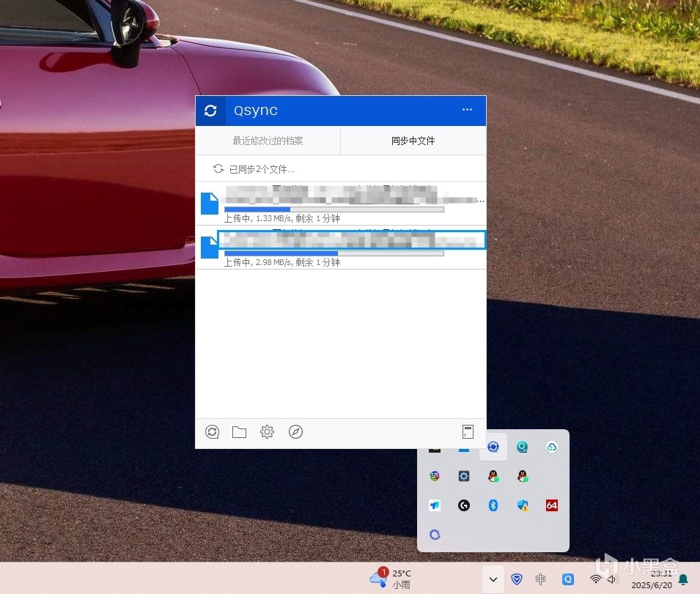Image resolution: width=700 pixels, height=594 pixels.
Task: Open the Qsync three-dots more menu
Action: point(467,110)
